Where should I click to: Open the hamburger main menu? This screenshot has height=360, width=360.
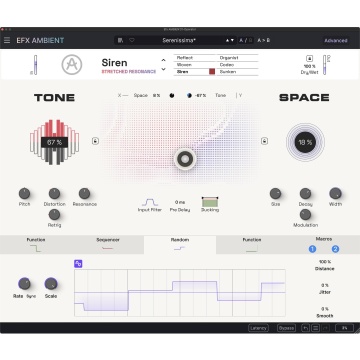pos(7,40)
